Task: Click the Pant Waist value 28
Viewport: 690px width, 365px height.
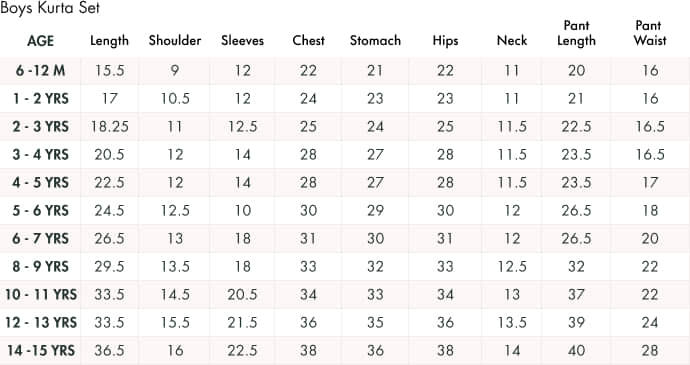Action: pyautogui.click(x=650, y=350)
